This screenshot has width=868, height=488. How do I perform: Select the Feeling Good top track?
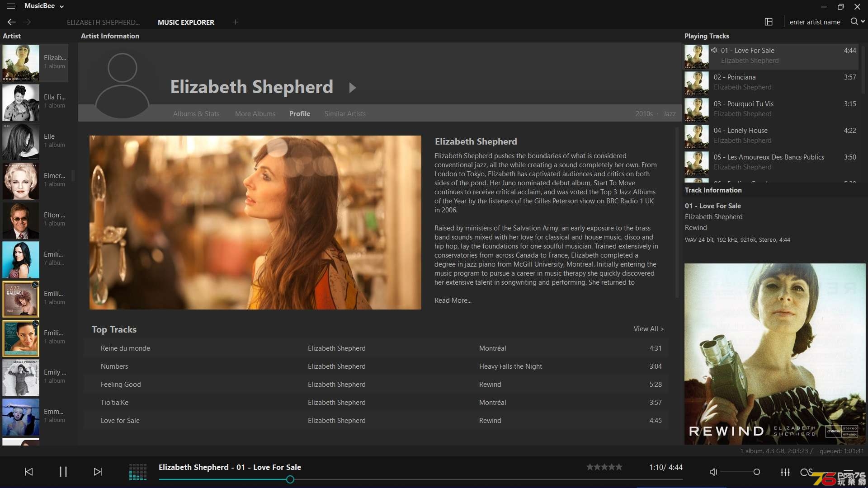(375, 385)
